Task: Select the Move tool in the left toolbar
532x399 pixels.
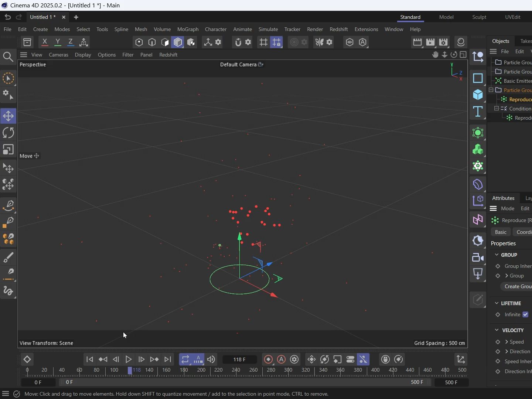Action: (x=8, y=116)
